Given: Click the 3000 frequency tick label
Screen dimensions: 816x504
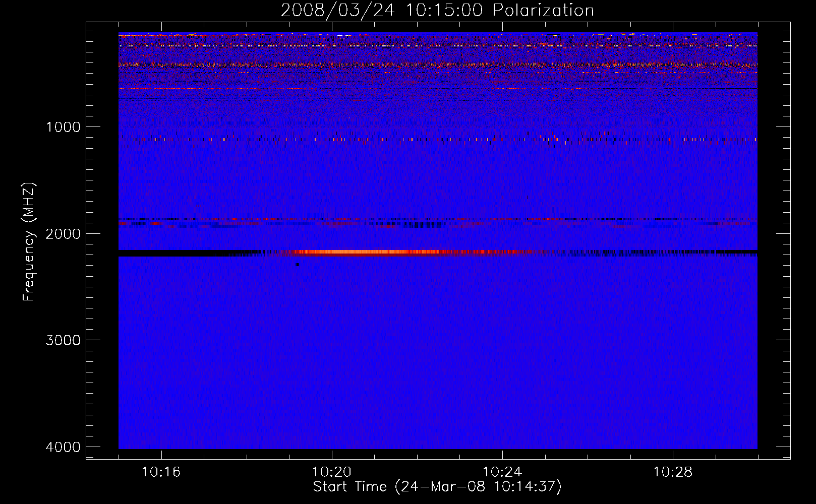Looking at the screenshot, I should 63,340.
